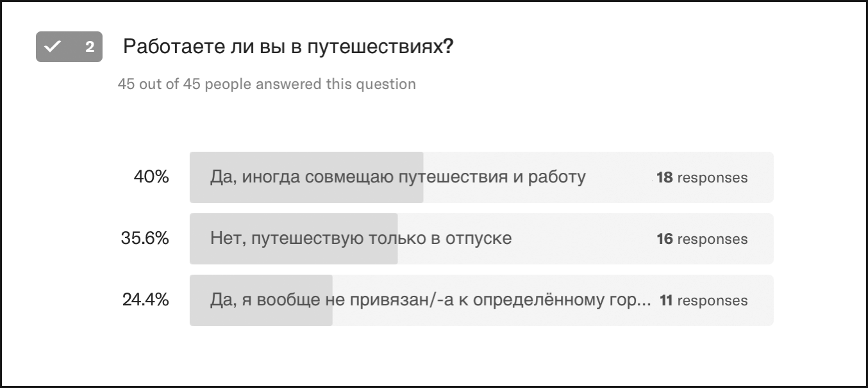This screenshot has width=868, height=388.
Task: Click the 40% percentage label
Action: click(151, 177)
